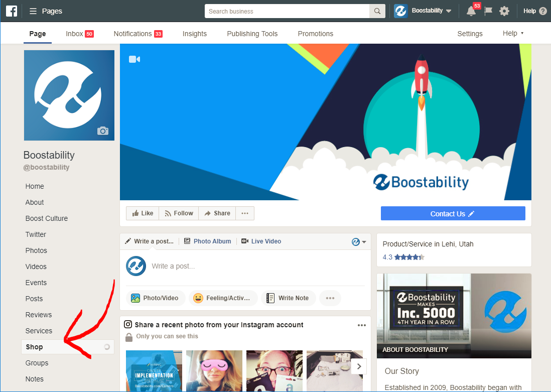
Task: Open the gear settings icon in top bar
Action: pyautogui.click(x=504, y=11)
